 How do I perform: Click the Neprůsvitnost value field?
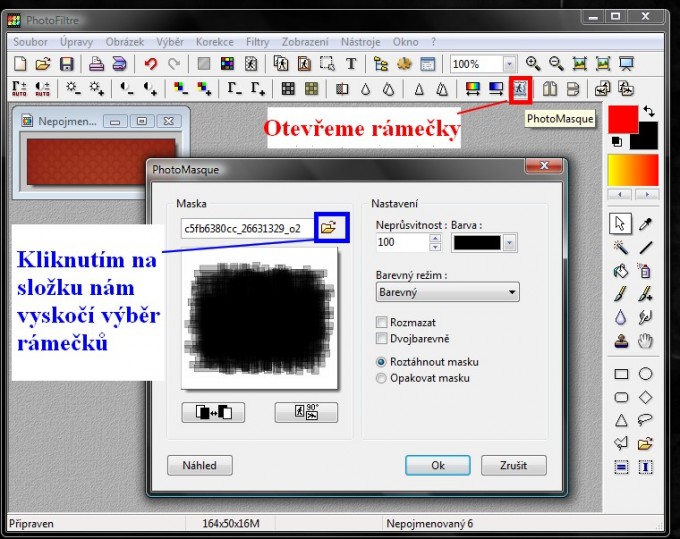click(402, 242)
